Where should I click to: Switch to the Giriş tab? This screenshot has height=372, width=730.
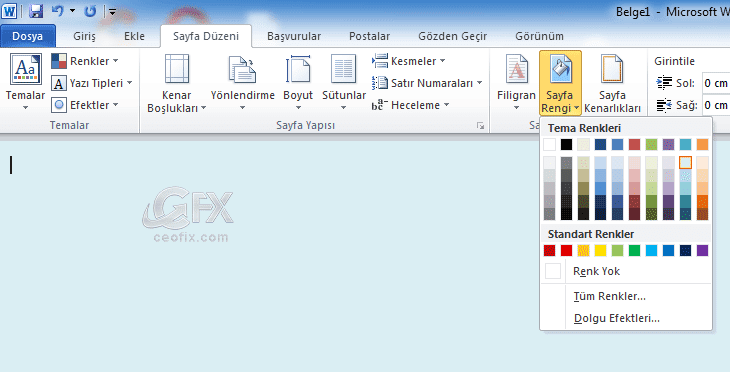tap(84, 36)
